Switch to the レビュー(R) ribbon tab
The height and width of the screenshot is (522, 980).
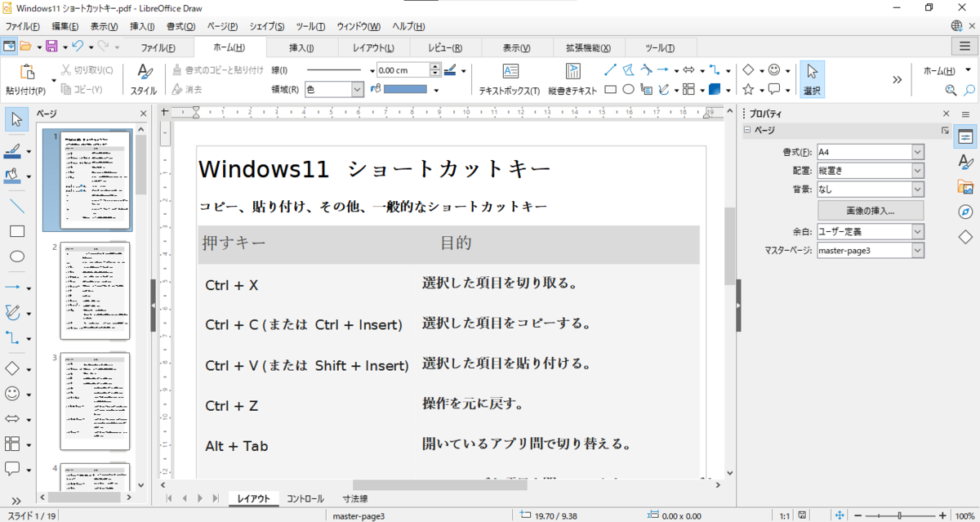pyautogui.click(x=445, y=47)
